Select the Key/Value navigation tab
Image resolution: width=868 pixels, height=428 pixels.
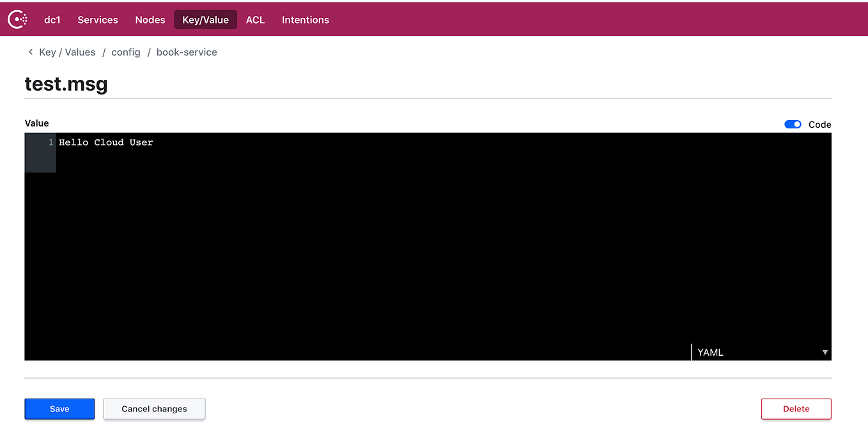(205, 19)
